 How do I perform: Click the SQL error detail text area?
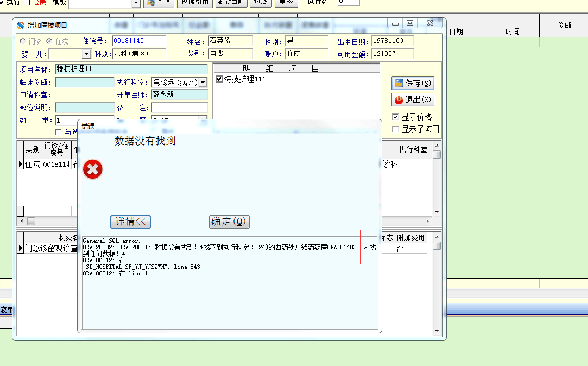click(x=229, y=283)
